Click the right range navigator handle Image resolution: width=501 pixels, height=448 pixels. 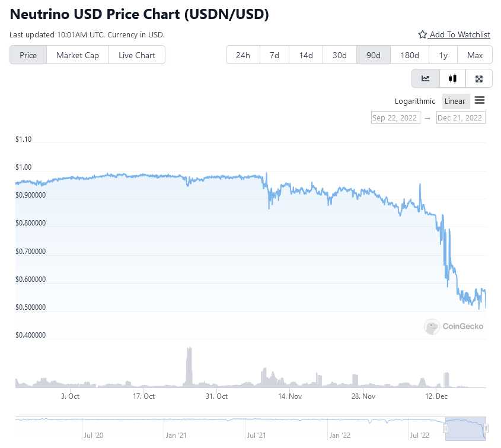(x=486, y=428)
